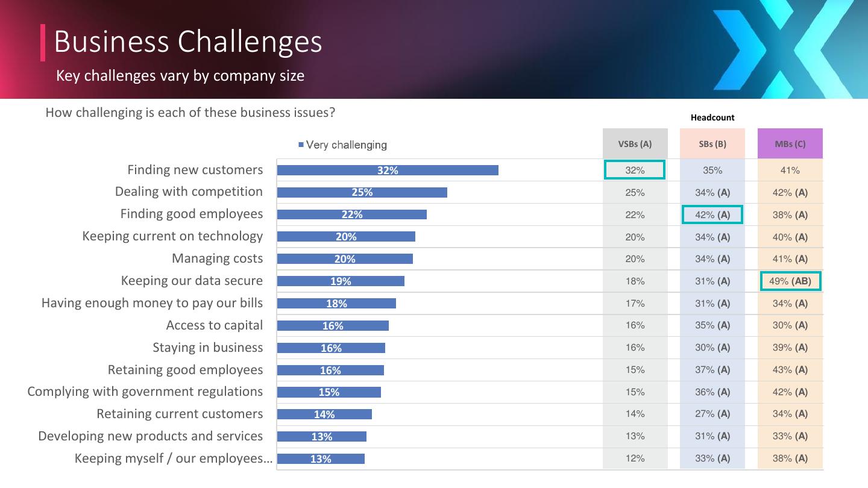Click the truncated Keeping myself / our employees label
Screen dimensions: 868x488
pyautogui.click(x=173, y=458)
